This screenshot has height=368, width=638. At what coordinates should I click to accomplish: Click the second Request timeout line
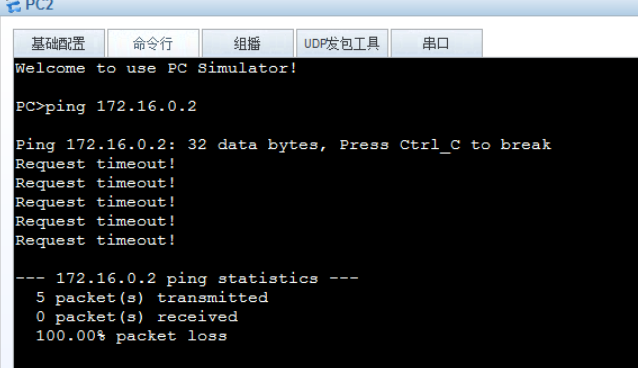click(x=95, y=183)
